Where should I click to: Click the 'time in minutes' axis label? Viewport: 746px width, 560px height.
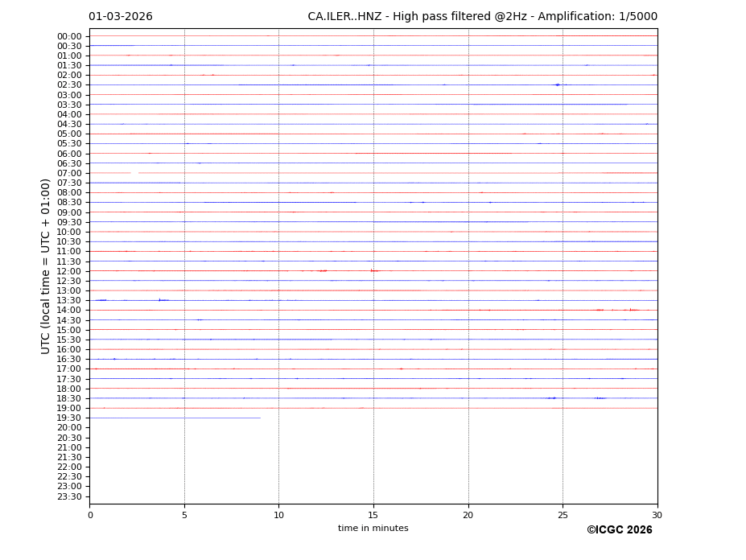373,529
